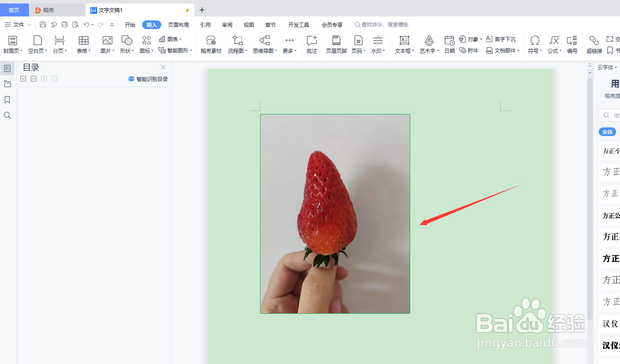Screen dimensions: 620x364
Task: Open the bookmark icon in left sidebar
Action: click(x=7, y=100)
